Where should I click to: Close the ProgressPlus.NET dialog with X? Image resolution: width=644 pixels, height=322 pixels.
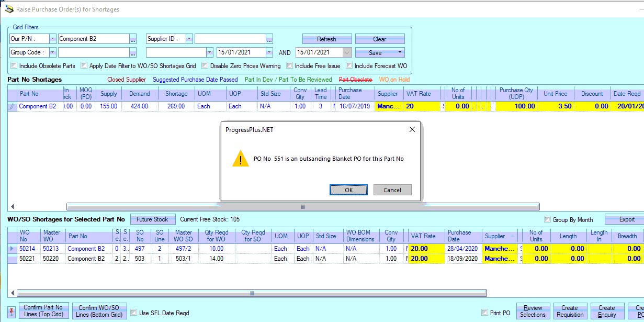pos(412,129)
